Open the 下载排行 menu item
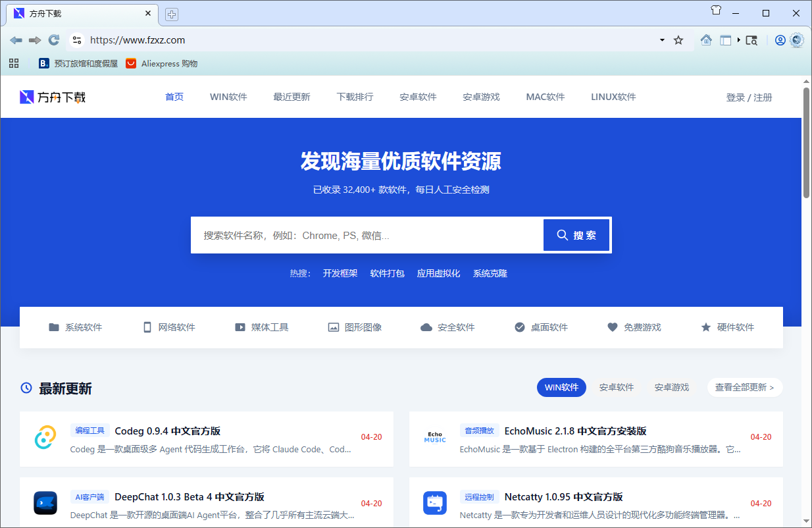 pos(355,96)
